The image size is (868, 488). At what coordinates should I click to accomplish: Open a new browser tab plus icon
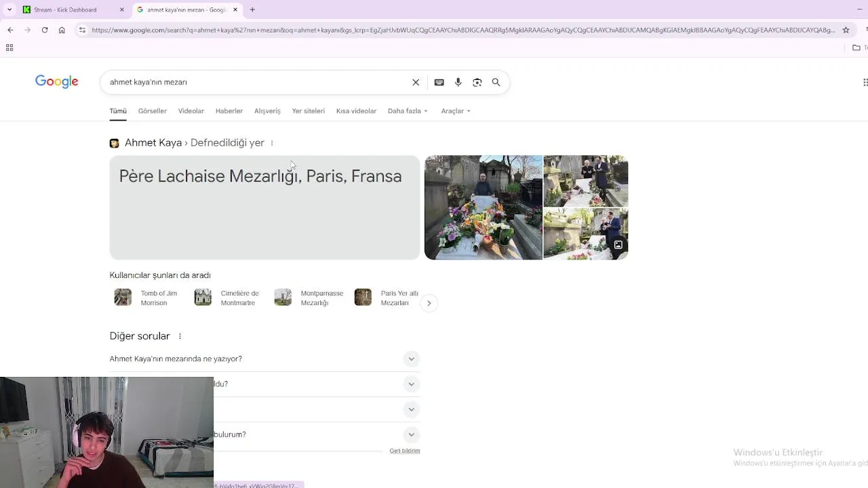252,9
